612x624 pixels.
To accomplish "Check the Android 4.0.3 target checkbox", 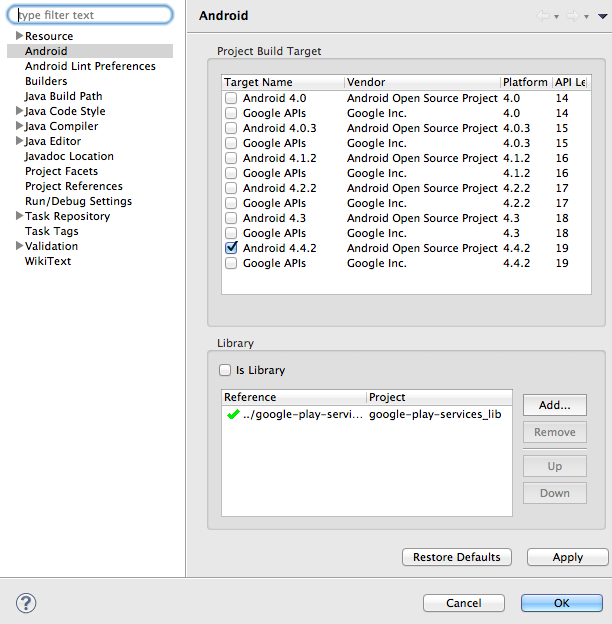I will pos(231,128).
